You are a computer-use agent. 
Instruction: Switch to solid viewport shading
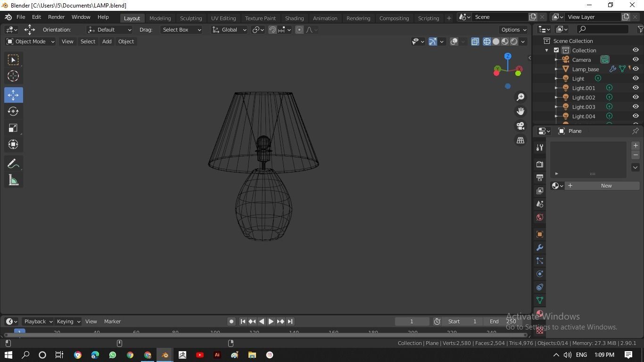(496, 41)
